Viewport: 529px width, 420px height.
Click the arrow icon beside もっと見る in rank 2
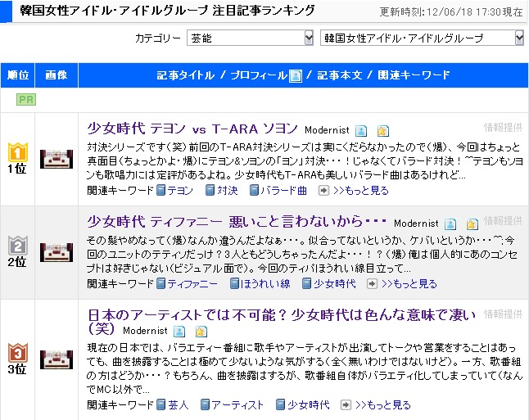point(372,284)
